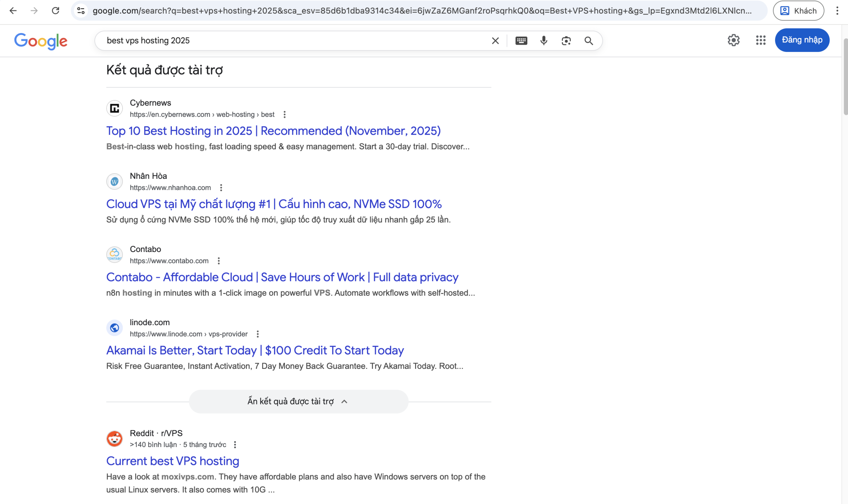Click the Reddit favicon next to r/VPS
848x504 pixels.
click(x=115, y=438)
